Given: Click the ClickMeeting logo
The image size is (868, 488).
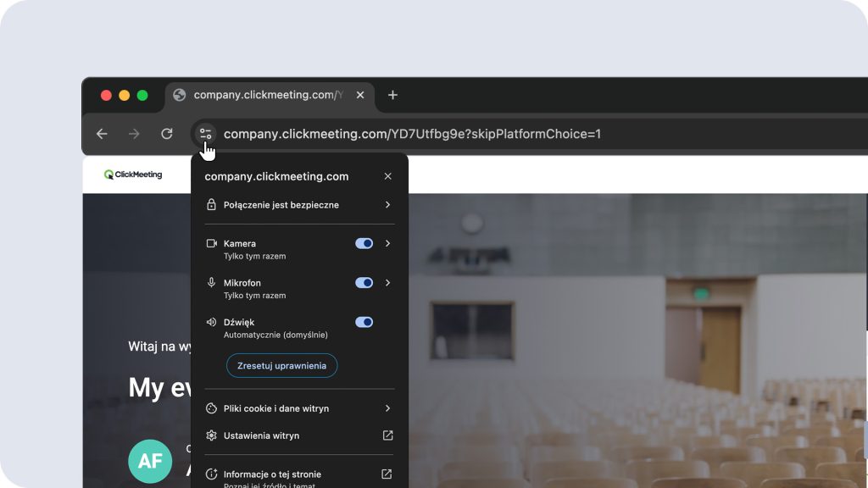Looking at the screenshot, I should click(x=133, y=175).
